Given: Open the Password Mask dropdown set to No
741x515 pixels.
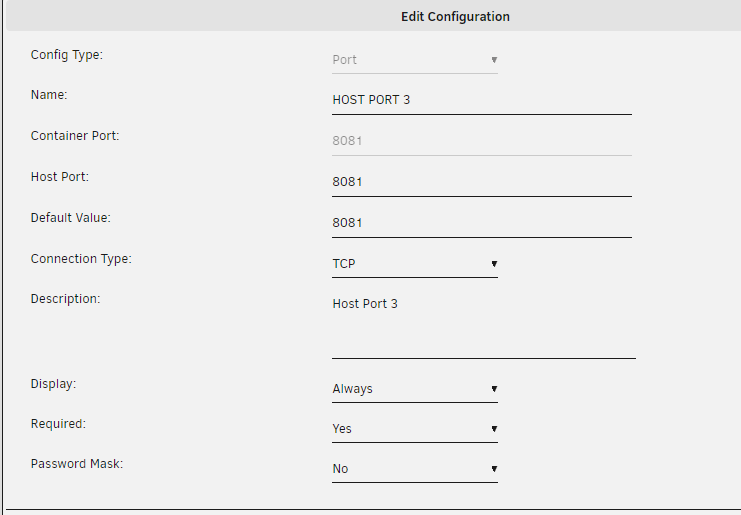Looking at the screenshot, I should point(415,469).
